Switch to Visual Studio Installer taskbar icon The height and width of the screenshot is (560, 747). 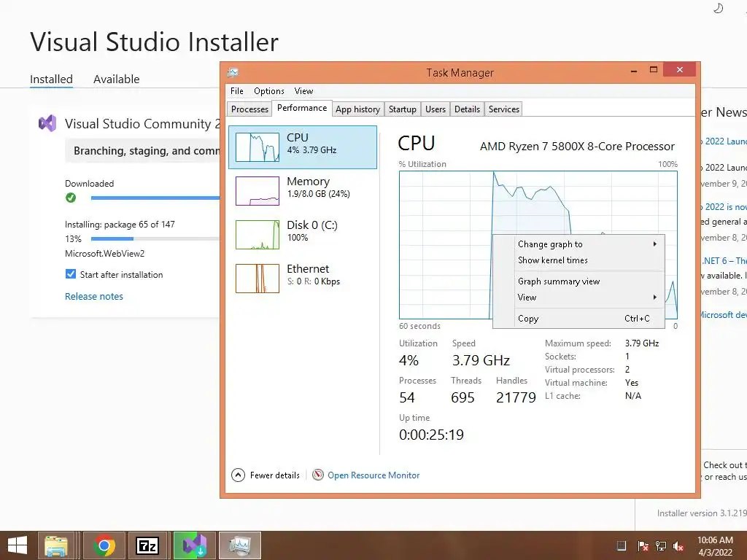194,545
